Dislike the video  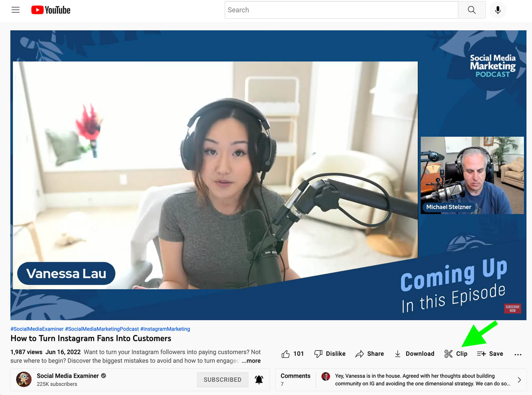330,354
